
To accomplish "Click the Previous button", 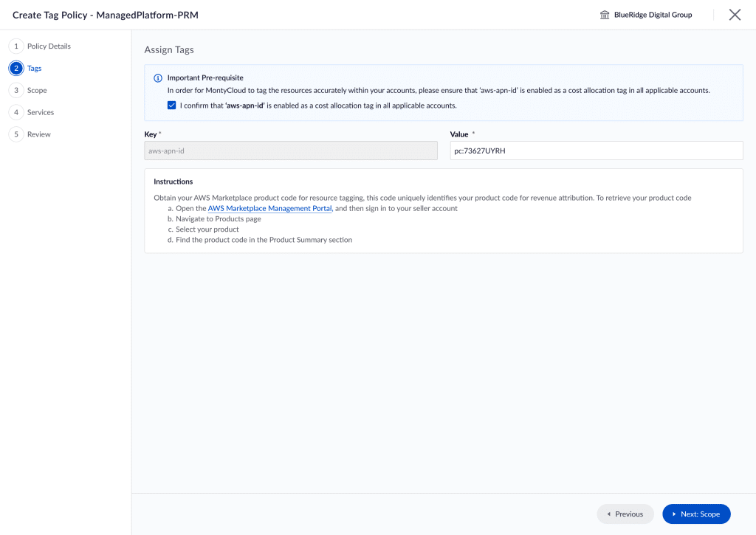I will point(625,514).
